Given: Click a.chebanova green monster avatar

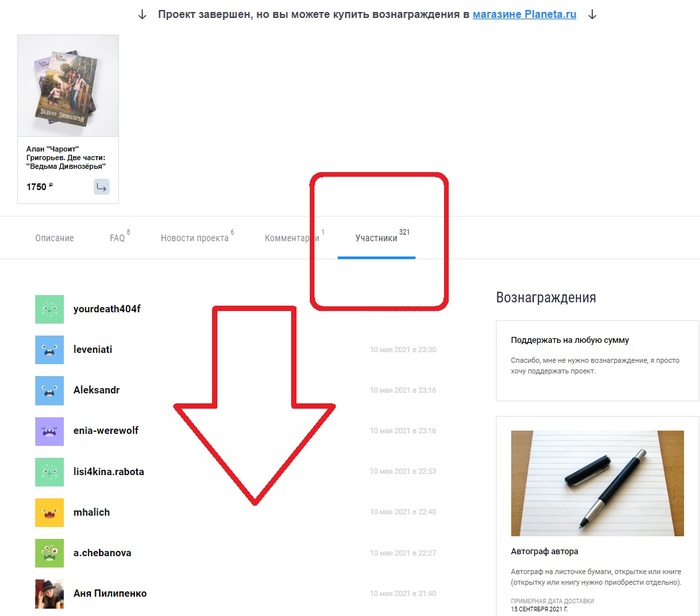Looking at the screenshot, I should click(x=50, y=553).
